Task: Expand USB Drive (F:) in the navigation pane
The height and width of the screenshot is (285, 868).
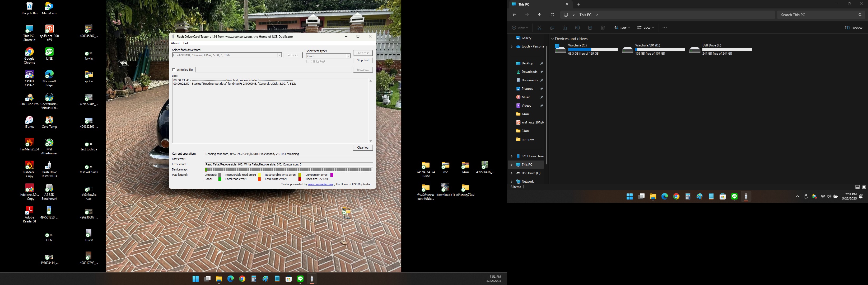Action: point(511,173)
